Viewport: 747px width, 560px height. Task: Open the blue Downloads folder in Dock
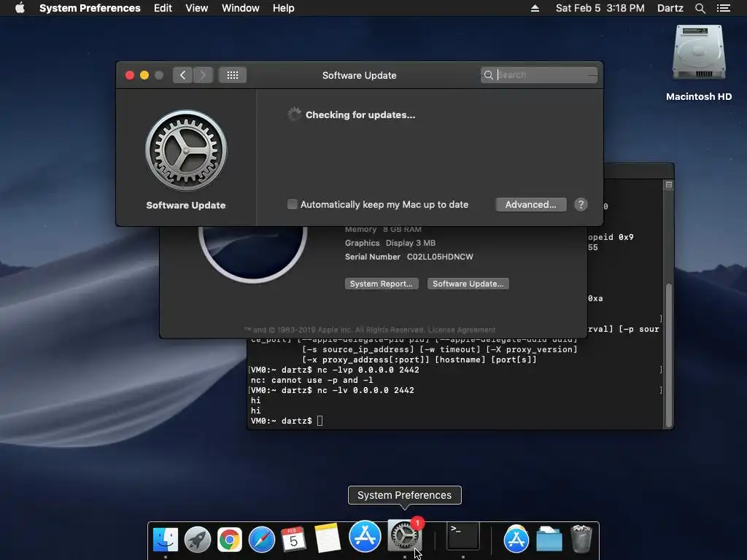[549, 539]
